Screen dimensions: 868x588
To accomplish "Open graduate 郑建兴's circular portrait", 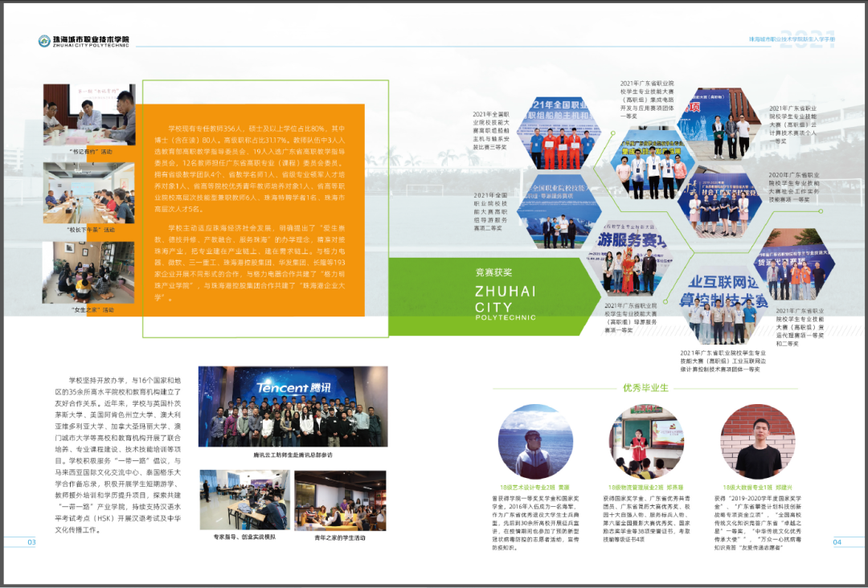I will (x=758, y=442).
